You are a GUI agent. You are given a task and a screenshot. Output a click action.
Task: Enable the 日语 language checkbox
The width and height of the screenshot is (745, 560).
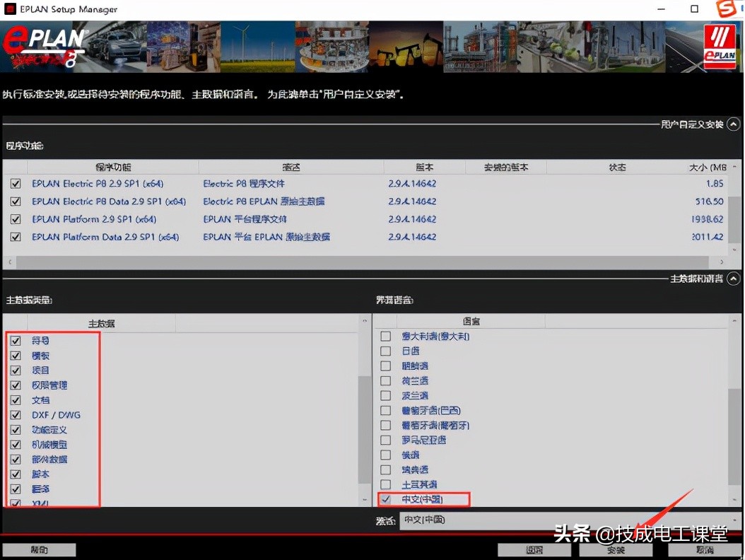pos(386,351)
